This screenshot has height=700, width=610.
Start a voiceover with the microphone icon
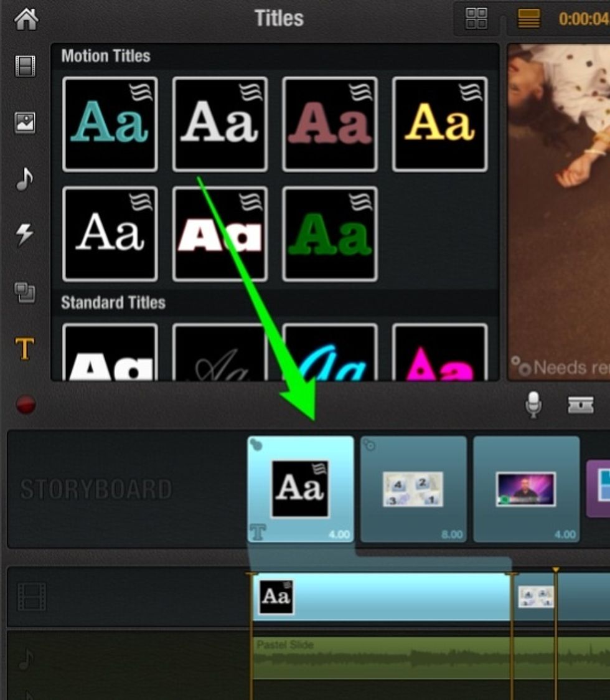pyautogui.click(x=534, y=404)
